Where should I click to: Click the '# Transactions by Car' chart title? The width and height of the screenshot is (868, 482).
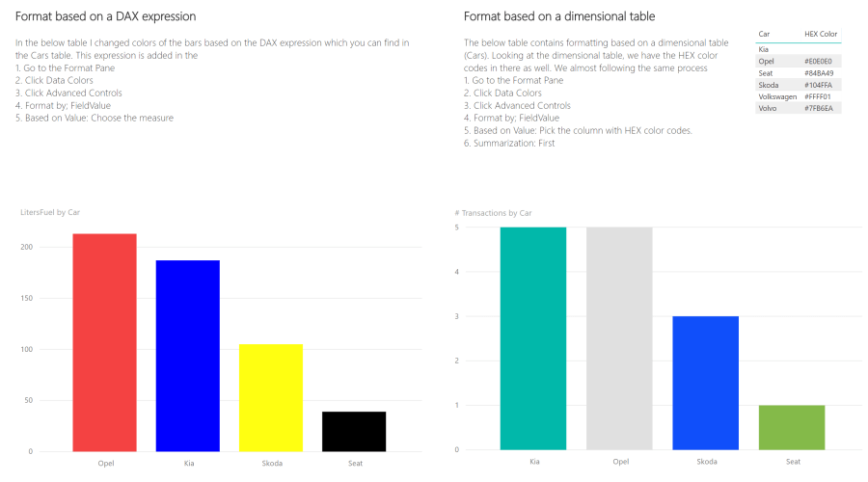pos(493,213)
